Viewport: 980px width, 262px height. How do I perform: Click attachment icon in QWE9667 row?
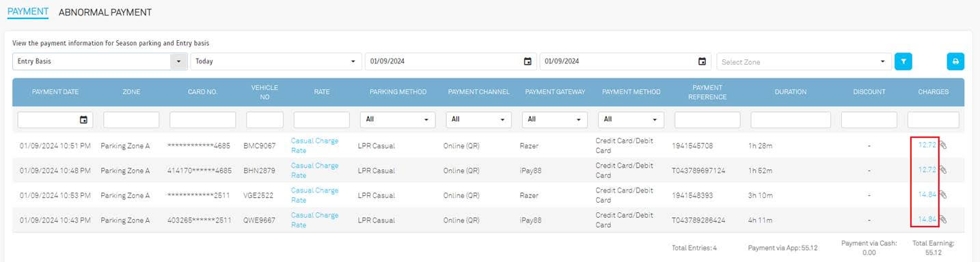coord(943,220)
